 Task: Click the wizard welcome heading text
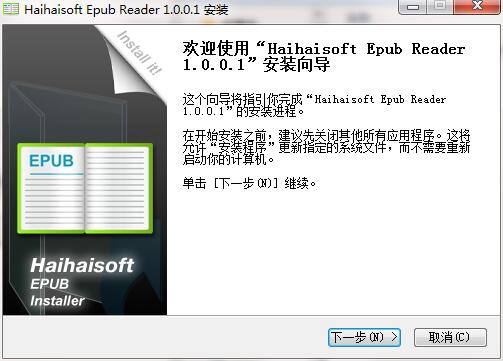(x=323, y=56)
